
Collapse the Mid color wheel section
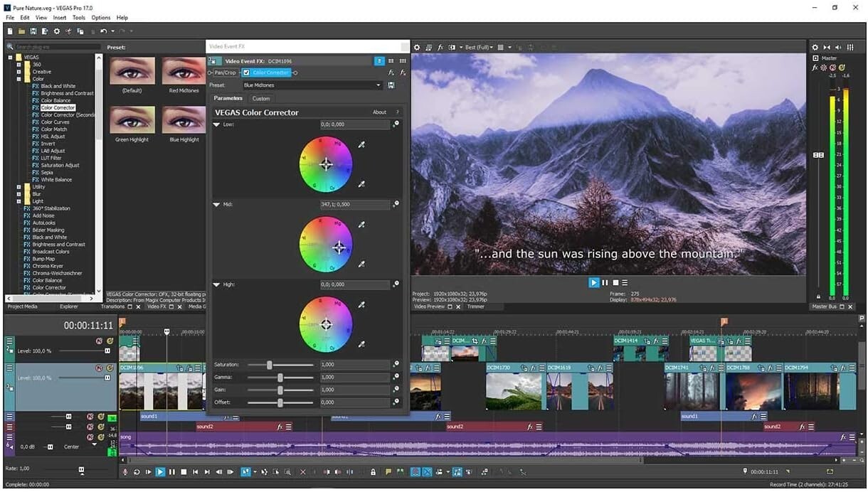pos(216,204)
